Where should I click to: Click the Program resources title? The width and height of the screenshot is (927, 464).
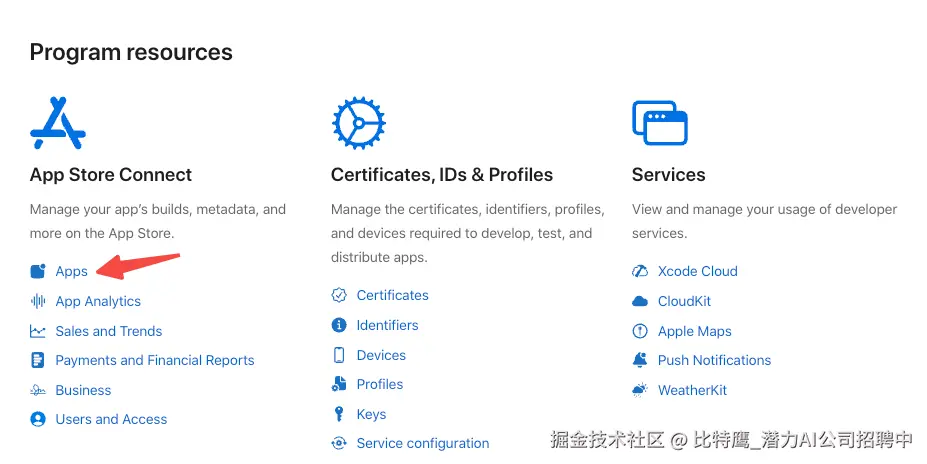coord(131,53)
